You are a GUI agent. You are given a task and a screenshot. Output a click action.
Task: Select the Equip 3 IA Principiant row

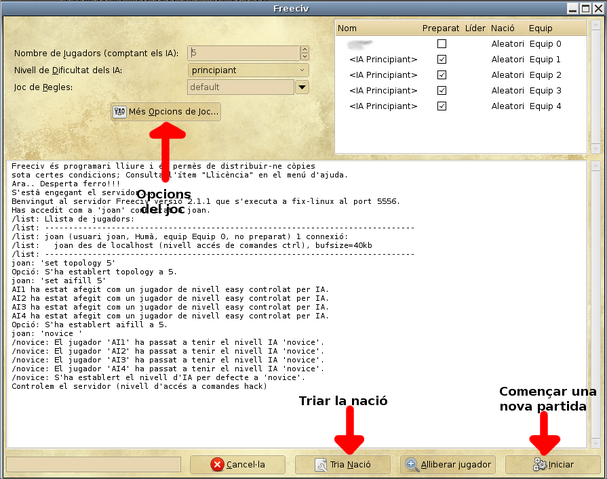(461, 90)
